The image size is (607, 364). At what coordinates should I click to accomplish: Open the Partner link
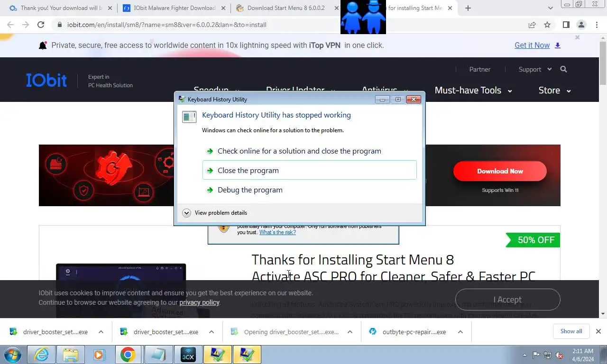coord(480,69)
